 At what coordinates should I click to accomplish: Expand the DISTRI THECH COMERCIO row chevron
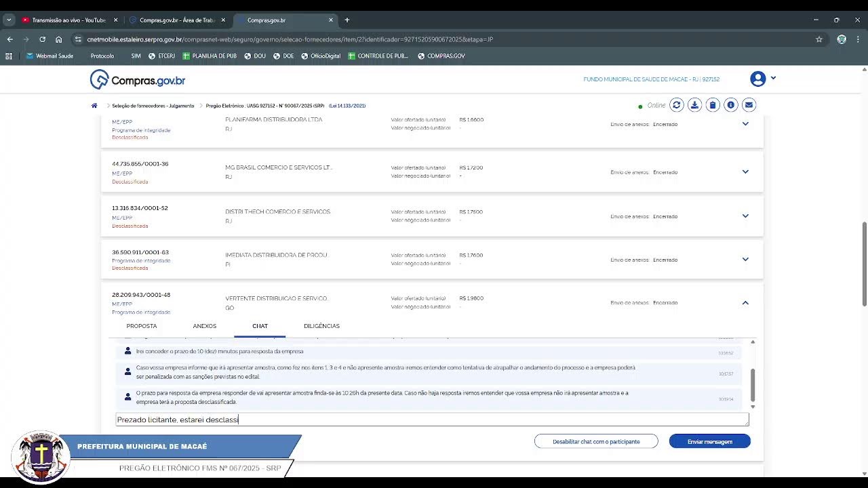tap(745, 216)
